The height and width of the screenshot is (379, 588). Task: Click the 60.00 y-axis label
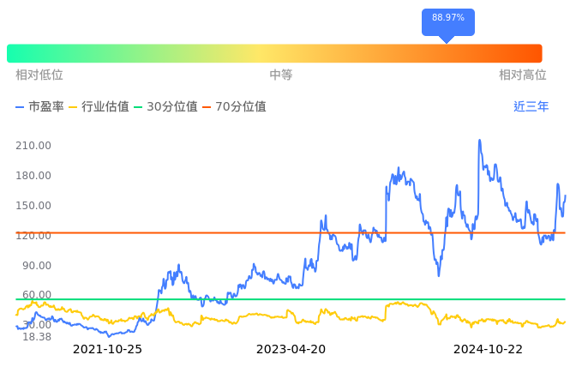tap(37, 295)
